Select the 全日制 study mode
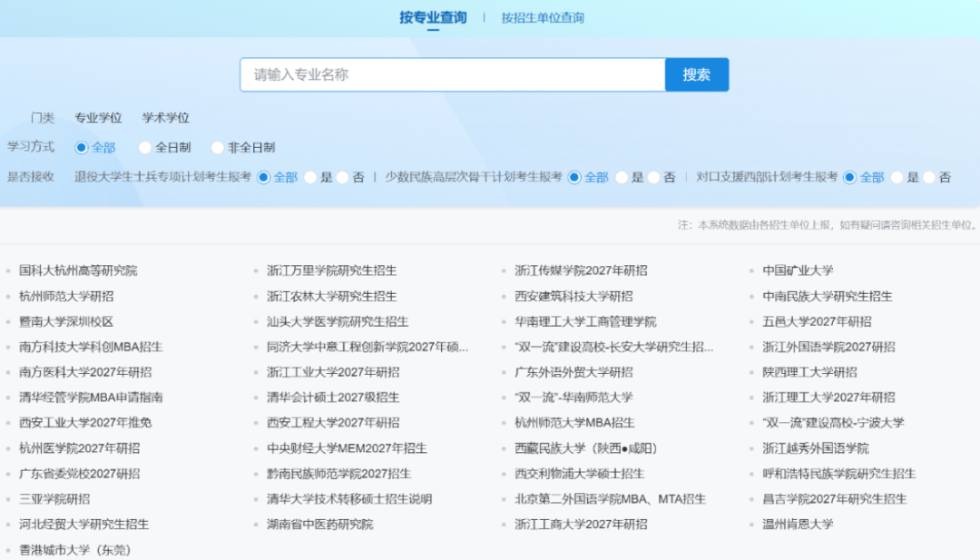This screenshot has height=560, width=980. tap(145, 148)
